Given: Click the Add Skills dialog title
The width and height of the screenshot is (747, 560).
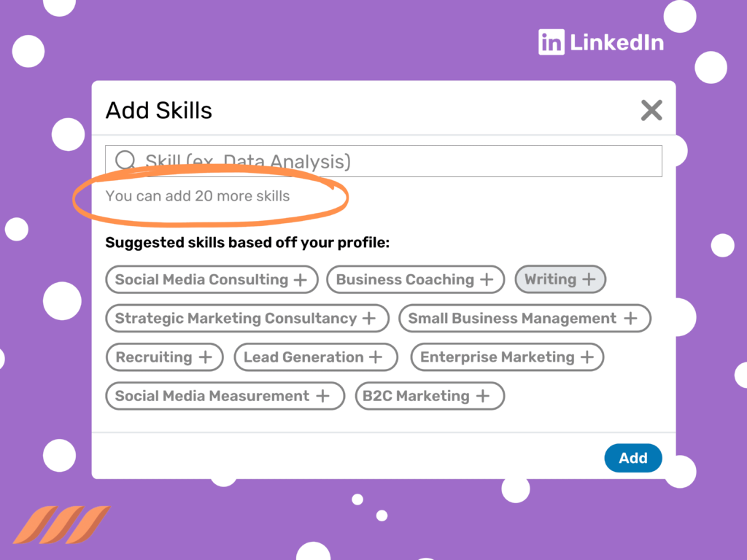Looking at the screenshot, I should click(158, 111).
